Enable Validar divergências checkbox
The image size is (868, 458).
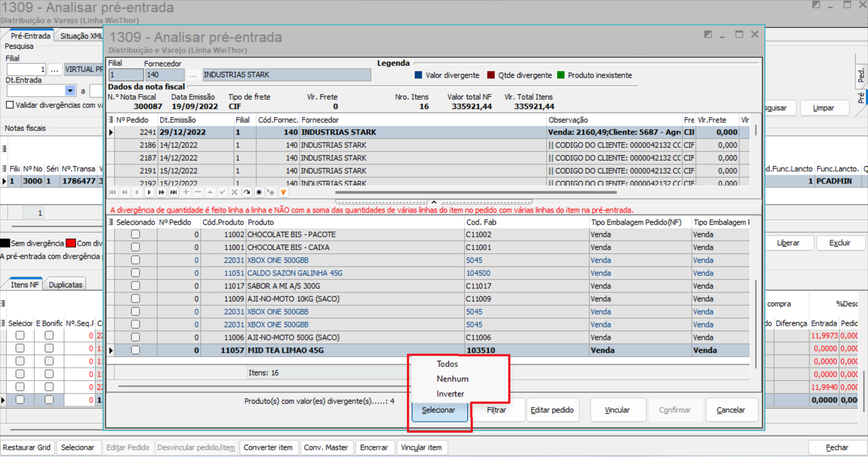[x=10, y=105]
